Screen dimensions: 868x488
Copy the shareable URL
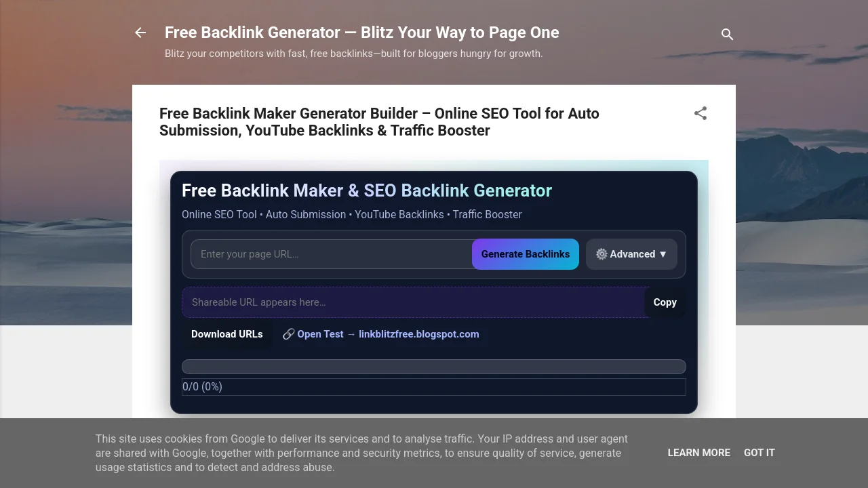pos(665,302)
